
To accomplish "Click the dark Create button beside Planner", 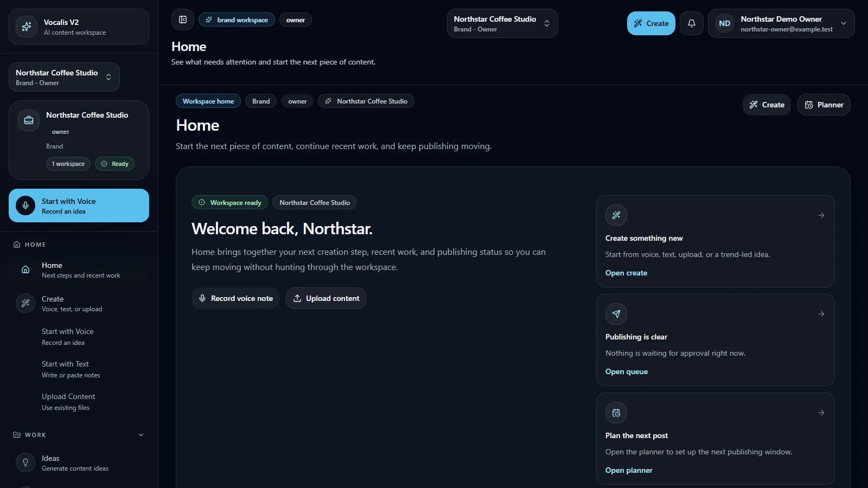I will point(767,105).
